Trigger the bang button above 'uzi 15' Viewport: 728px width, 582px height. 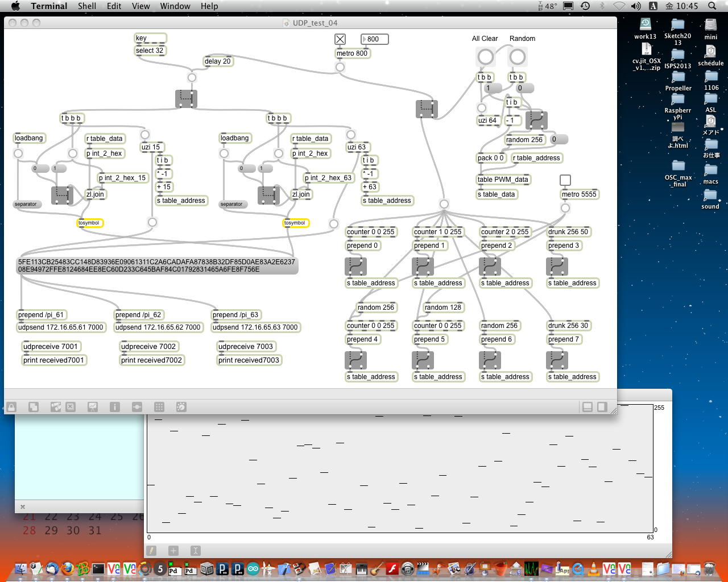(145, 135)
